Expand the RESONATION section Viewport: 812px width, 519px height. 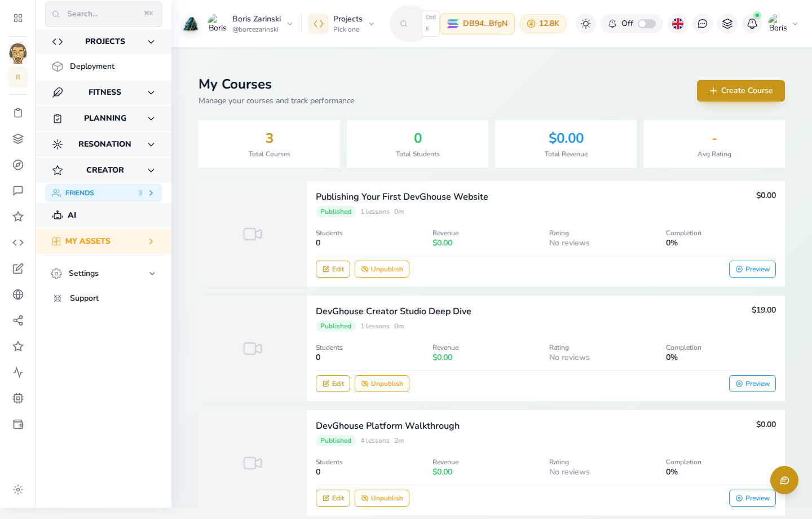point(104,144)
